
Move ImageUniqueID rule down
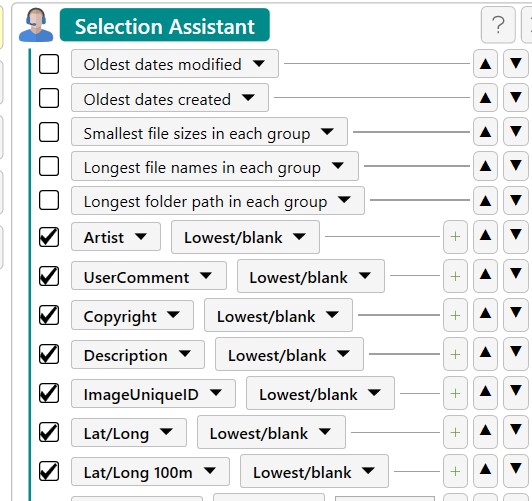click(x=516, y=393)
